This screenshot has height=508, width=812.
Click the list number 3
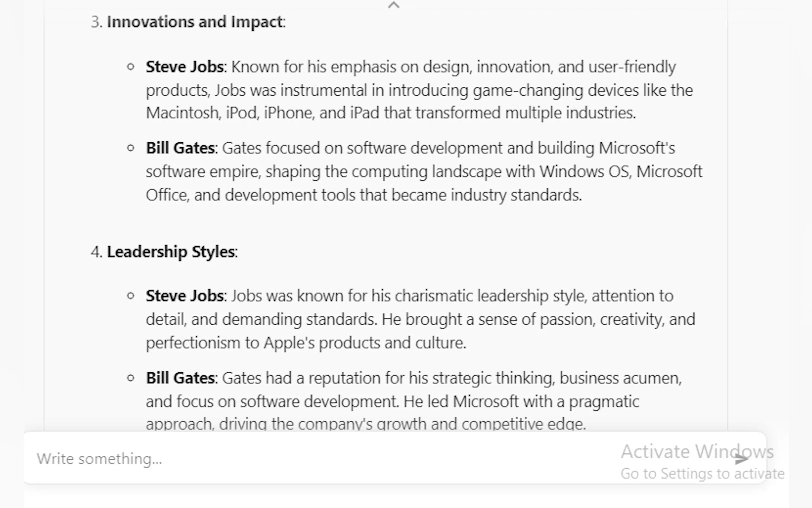coord(96,22)
